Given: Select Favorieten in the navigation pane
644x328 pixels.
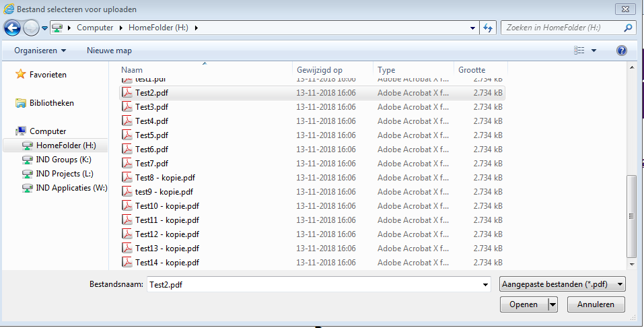Looking at the screenshot, I should click(x=48, y=74).
